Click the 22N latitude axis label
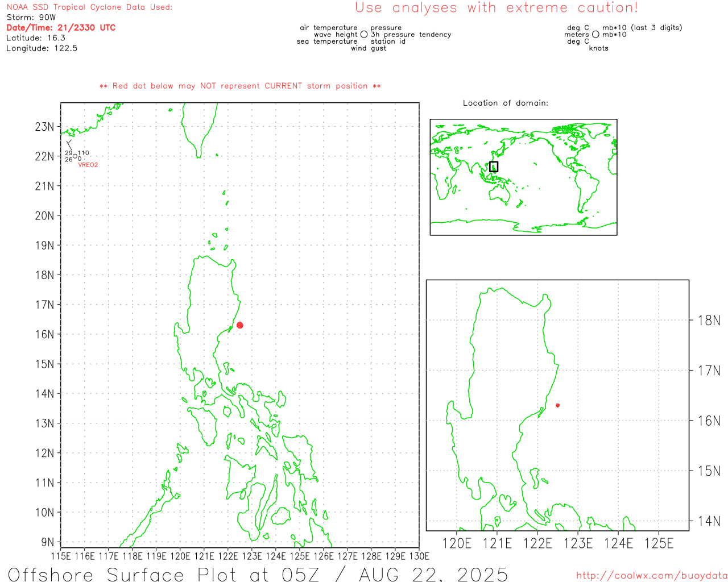 click(x=44, y=156)
